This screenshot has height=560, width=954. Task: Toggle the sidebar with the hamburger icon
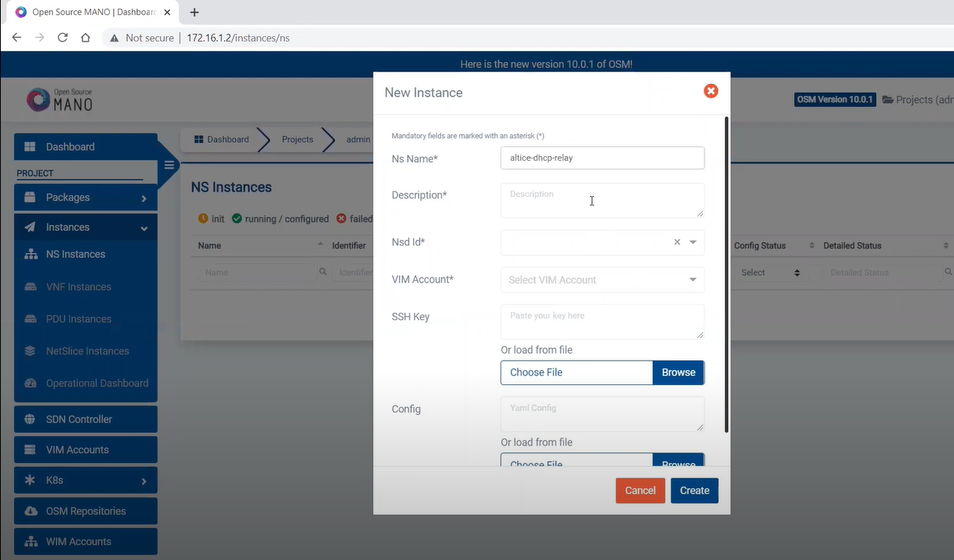pos(169,165)
